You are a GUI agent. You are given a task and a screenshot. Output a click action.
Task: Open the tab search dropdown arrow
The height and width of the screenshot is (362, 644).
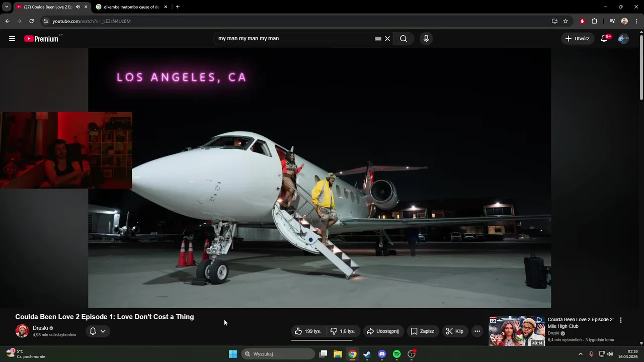7,7
